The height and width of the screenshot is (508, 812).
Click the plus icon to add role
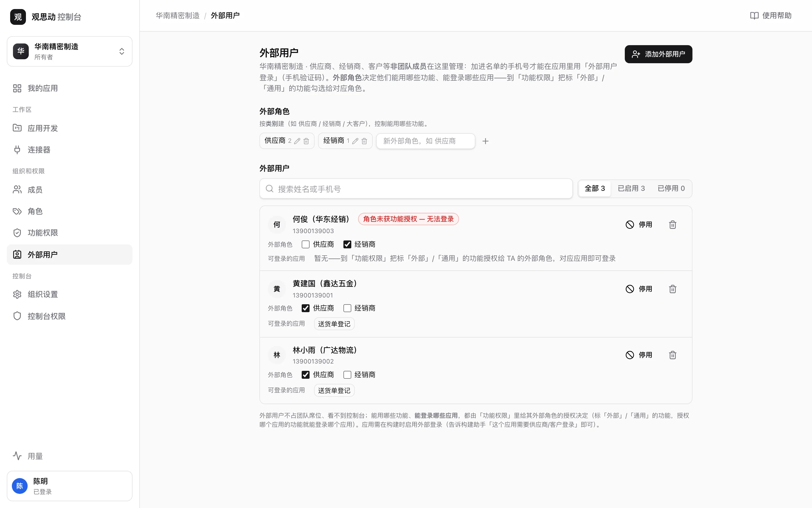(x=485, y=141)
